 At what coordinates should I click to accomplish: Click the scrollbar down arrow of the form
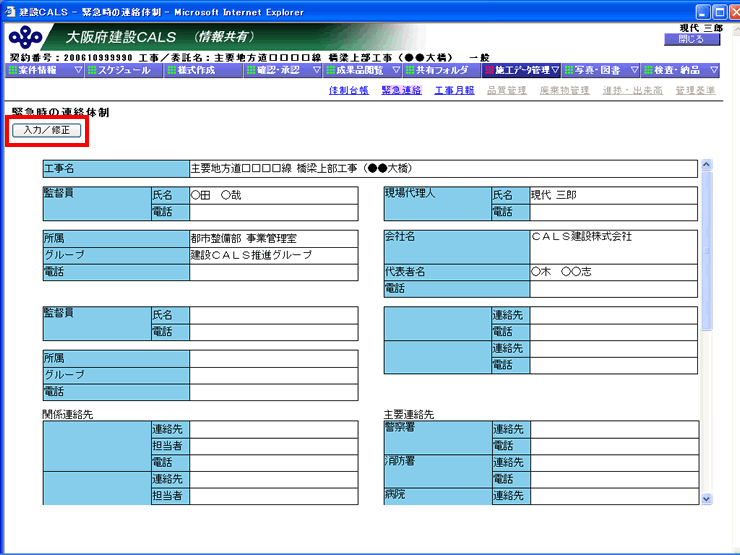707,498
